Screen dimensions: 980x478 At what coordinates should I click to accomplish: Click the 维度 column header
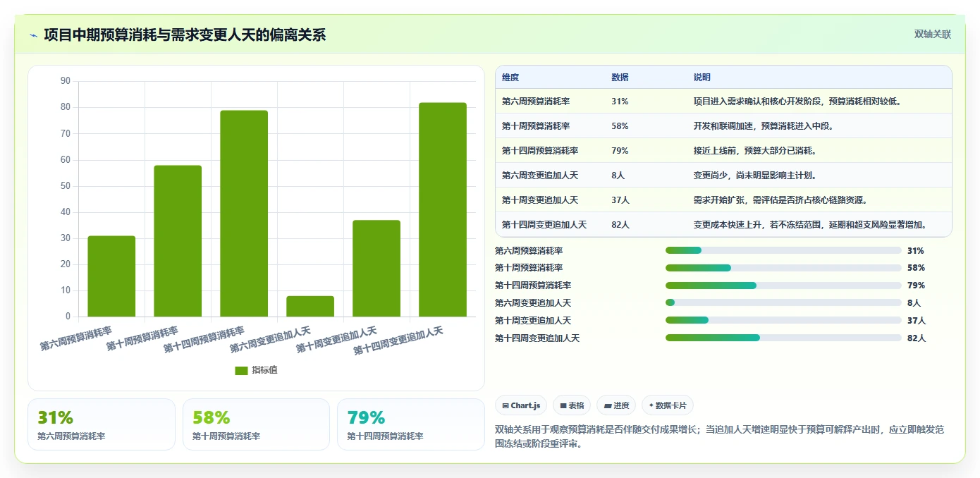tap(510, 77)
